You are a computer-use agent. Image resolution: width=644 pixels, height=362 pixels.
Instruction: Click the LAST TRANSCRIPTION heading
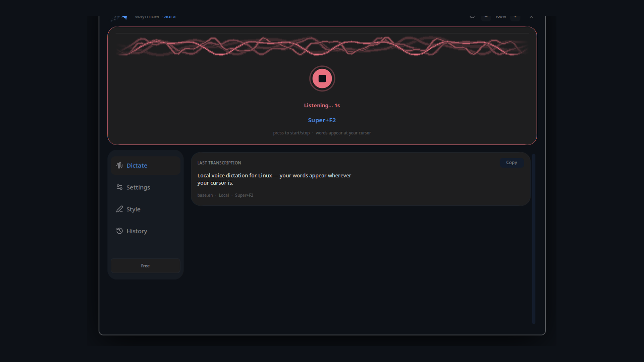pyautogui.click(x=219, y=163)
